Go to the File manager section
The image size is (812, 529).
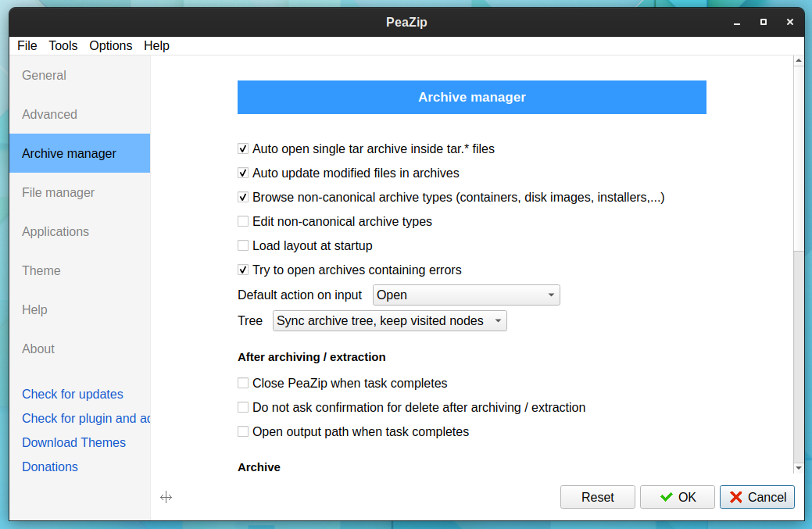point(80,192)
